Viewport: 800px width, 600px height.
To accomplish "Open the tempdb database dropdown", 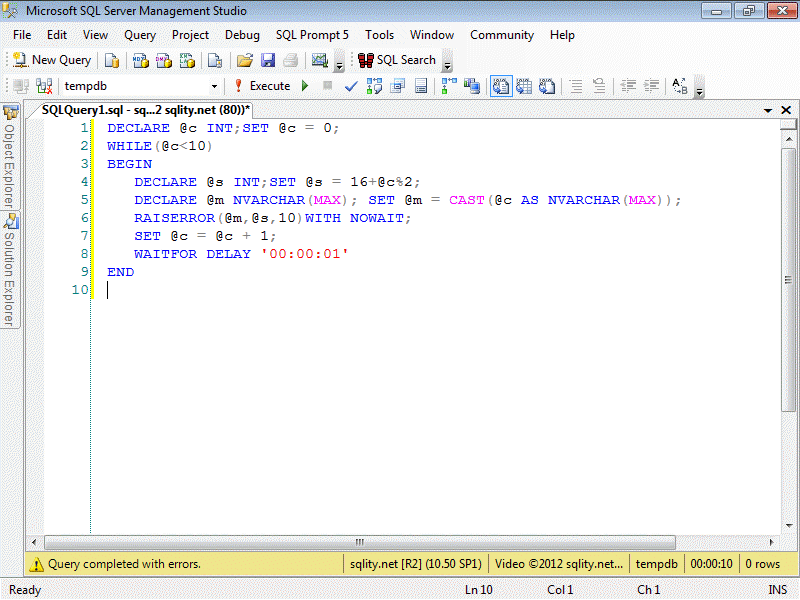I will (x=214, y=86).
